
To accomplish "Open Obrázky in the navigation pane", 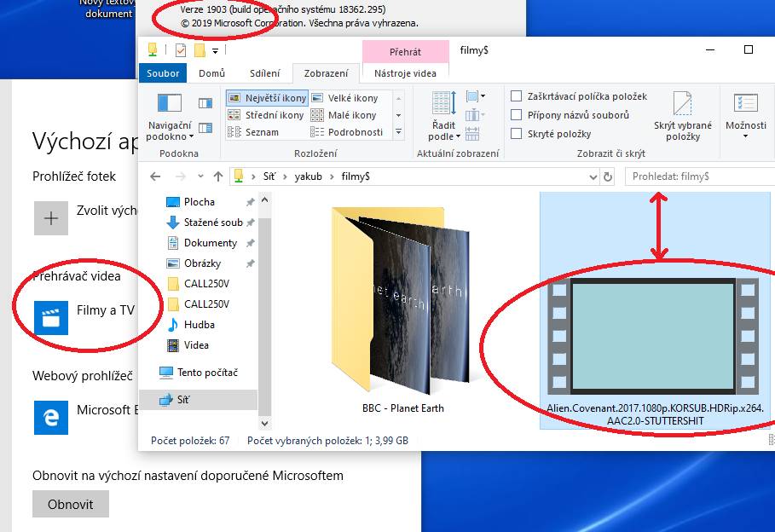I will click(x=194, y=263).
